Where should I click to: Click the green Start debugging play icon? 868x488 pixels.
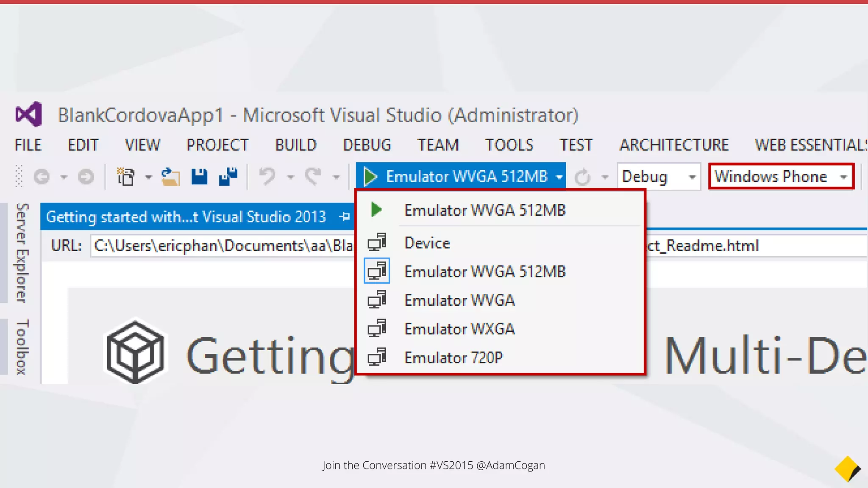(370, 176)
